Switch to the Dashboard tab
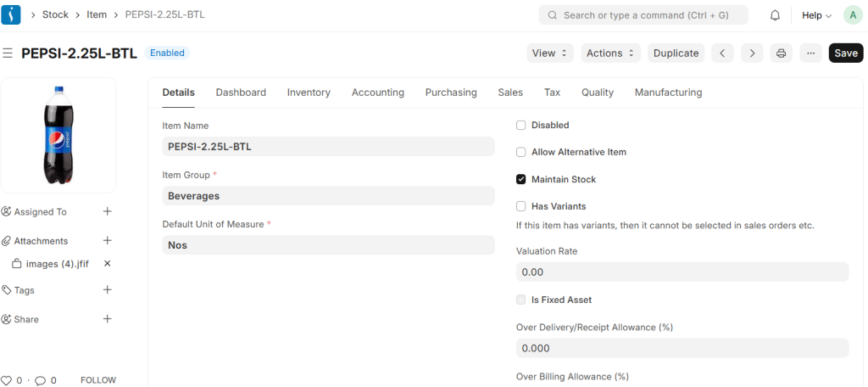The image size is (868, 387). (241, 93)
